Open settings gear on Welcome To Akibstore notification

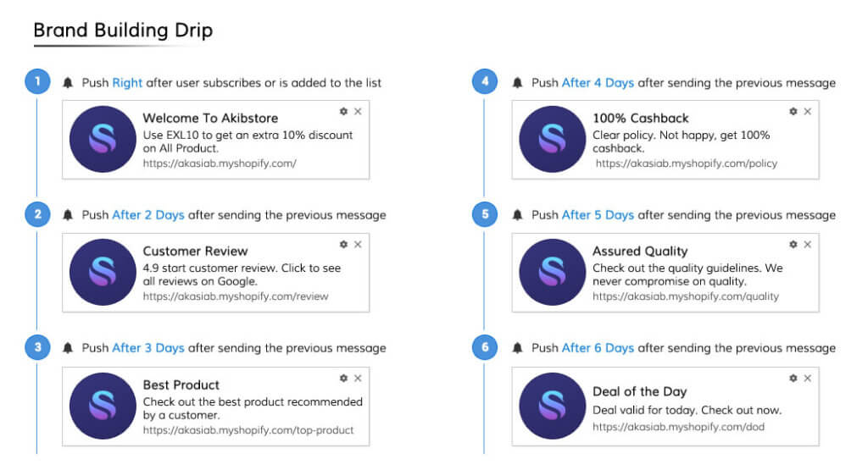pyautogui.click(x=344, y=111)
